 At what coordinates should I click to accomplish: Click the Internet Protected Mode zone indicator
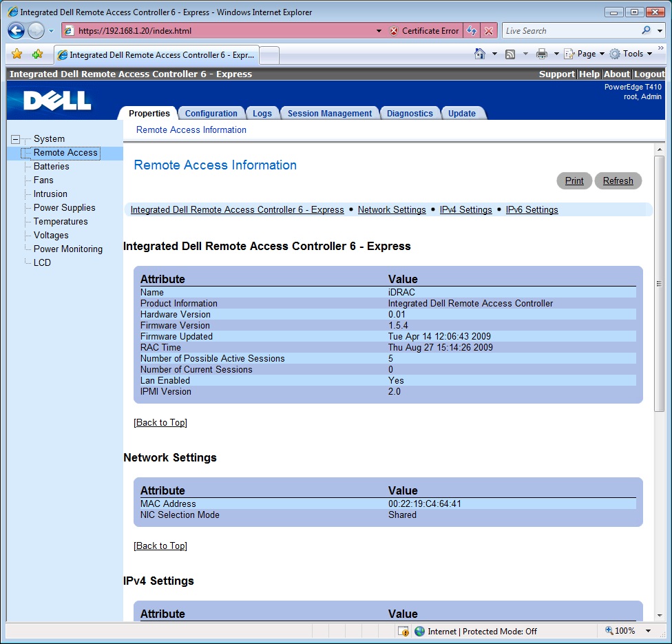coord(476,631)
